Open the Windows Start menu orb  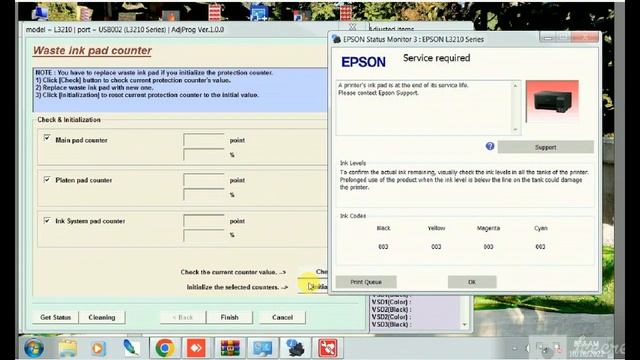pyautogui.click(x=34, y=348)
